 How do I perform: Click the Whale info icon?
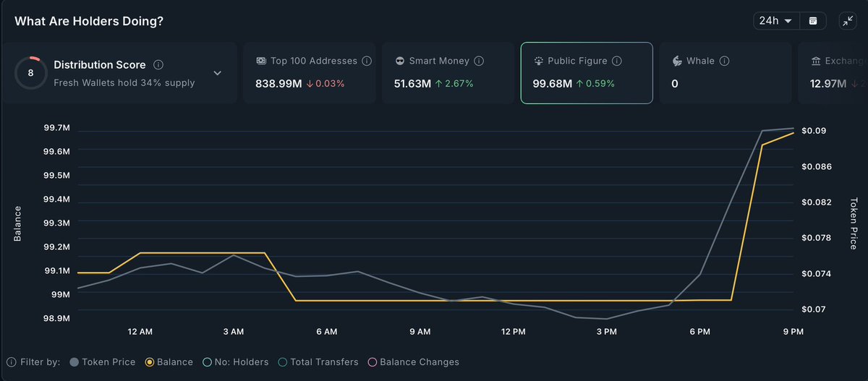click(x=725, y=61)
